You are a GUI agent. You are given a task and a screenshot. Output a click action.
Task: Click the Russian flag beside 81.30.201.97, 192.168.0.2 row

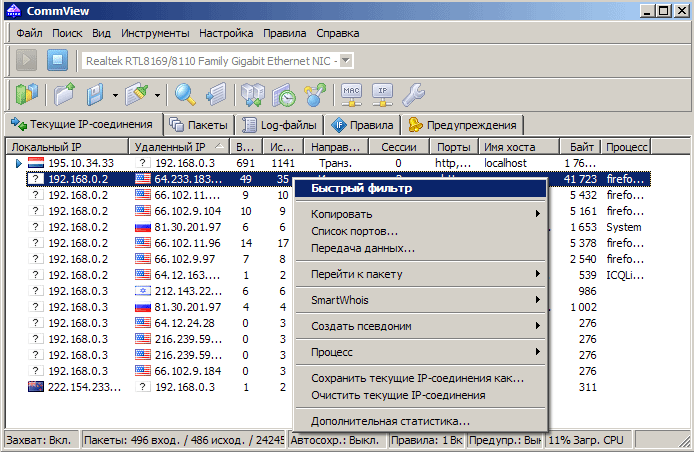point(143,228)
